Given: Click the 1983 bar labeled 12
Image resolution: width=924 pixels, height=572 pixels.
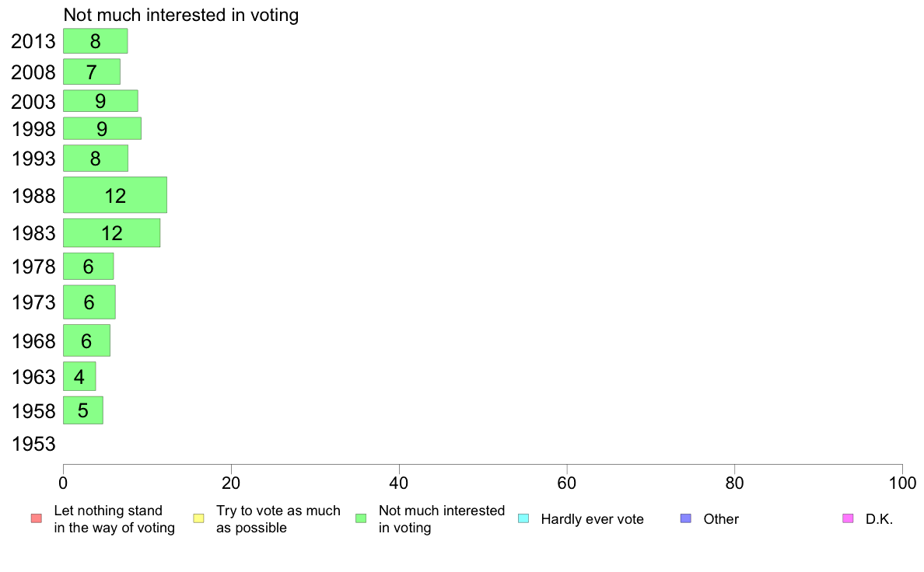Looking at the screenshot, I should (x=111, y=233).
